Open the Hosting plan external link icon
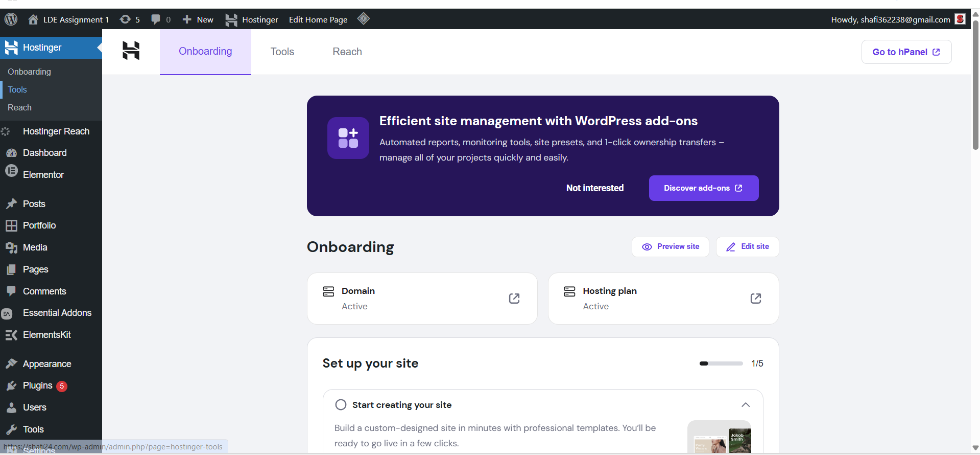The height and width of the screenshot is (455, 980). click(756, 299)
